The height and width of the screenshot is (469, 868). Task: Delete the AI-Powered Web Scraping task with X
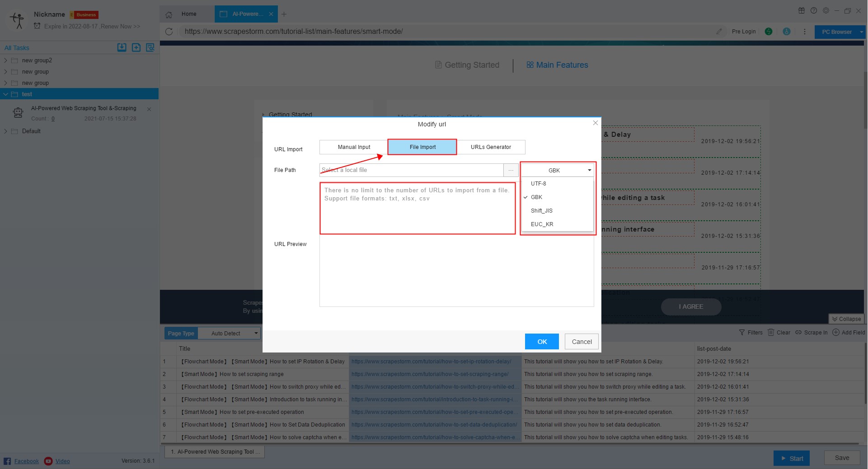(149, 109)
